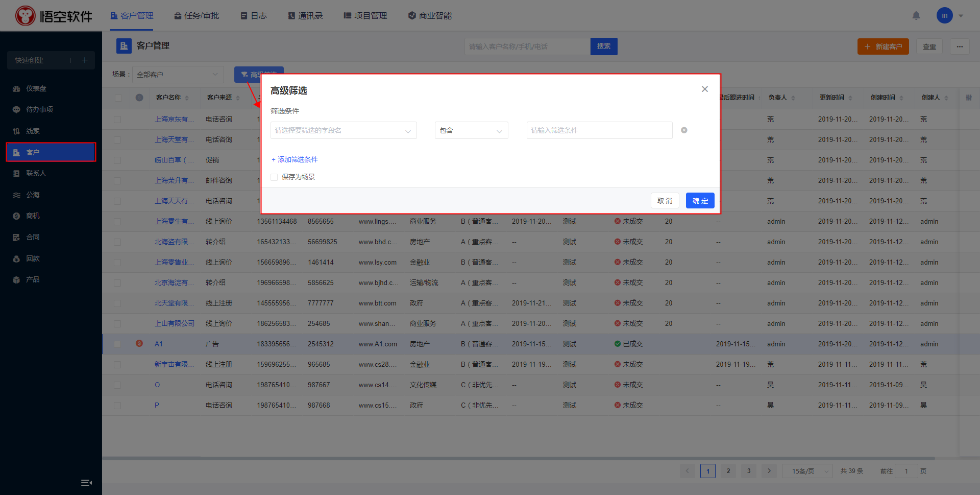Open the 请选择要筛选的字段名 dropdown
980x495 pixels.
343,130
